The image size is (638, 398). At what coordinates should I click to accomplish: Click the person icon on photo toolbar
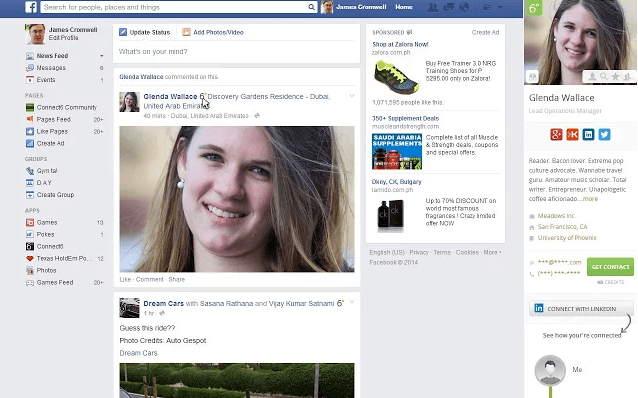click(592, 76)
